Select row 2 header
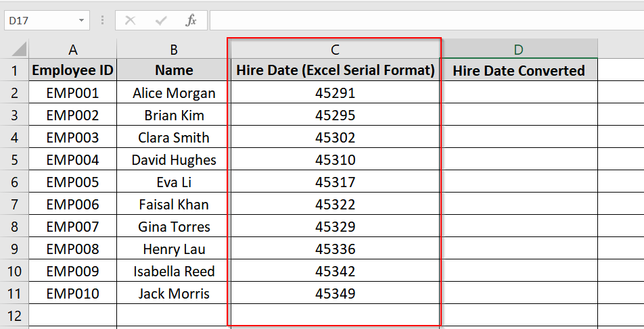The width and height of the screenshot is (644, 329). coord(14,93)
